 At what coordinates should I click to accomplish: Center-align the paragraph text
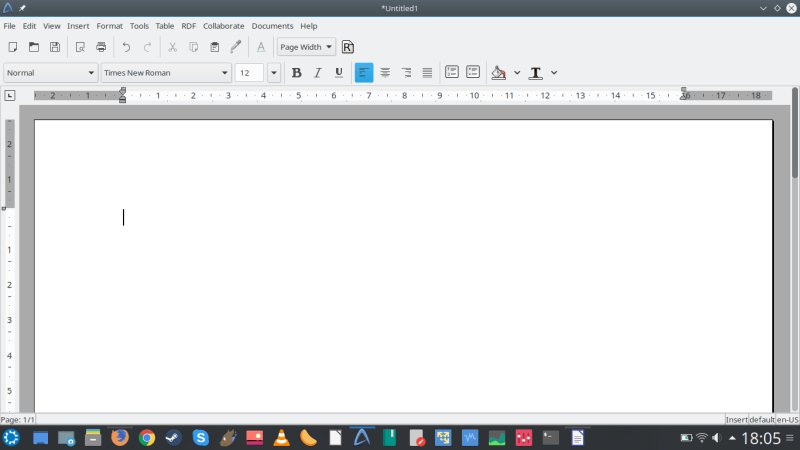[x=385, y=73]
